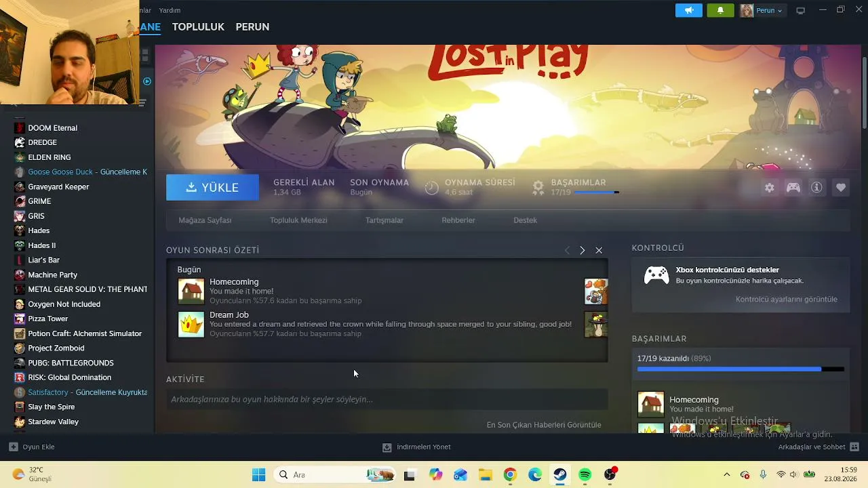Click the Homecoming achievement house icon in summary

191,291
